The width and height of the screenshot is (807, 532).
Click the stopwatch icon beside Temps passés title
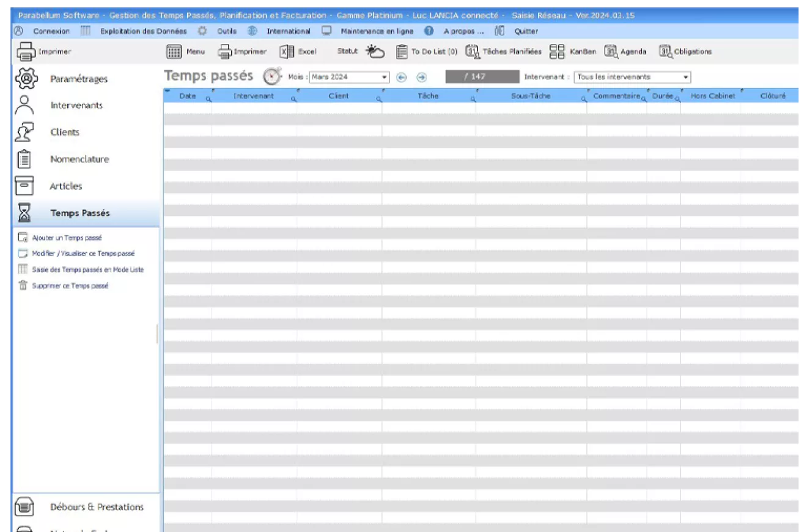click(272, 77)
